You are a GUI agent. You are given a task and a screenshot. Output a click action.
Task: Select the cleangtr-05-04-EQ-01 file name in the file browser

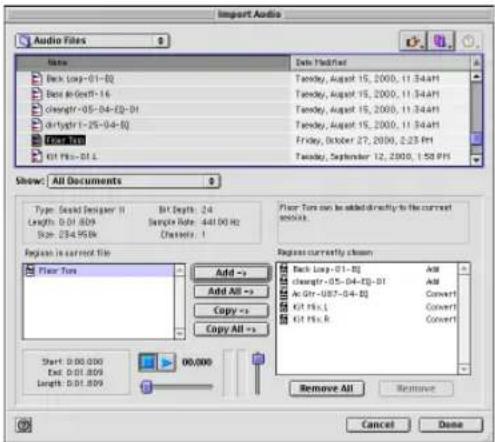pyautogui.click(x=92, y=109)
